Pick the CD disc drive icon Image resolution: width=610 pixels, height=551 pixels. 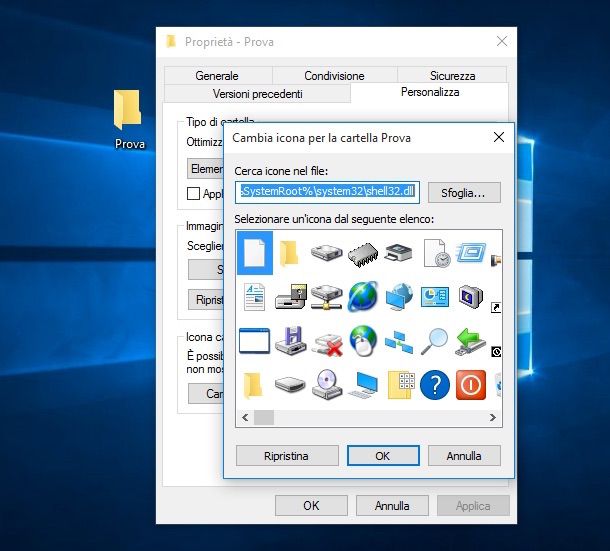coord(326,384)
